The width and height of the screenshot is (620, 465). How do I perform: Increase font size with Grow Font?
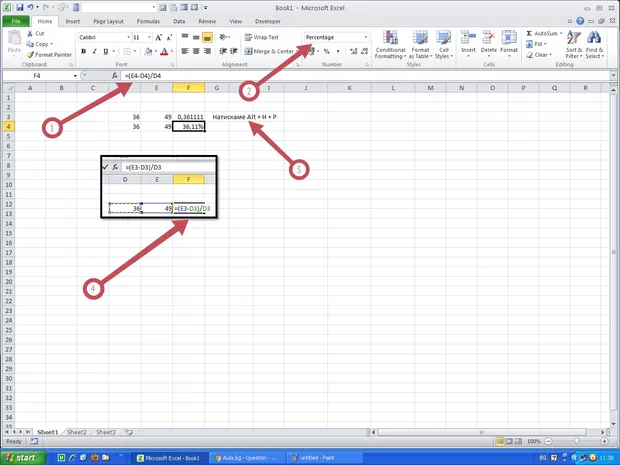[x=159, y=38]
